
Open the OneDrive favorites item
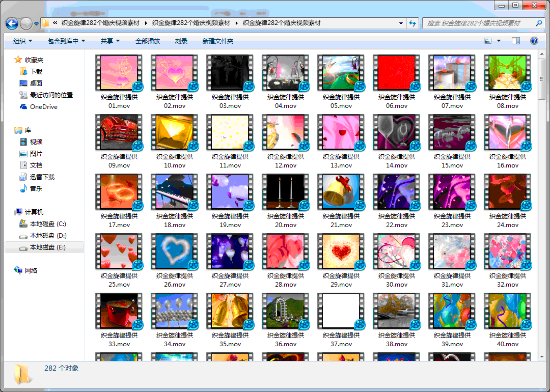(43, 107)
